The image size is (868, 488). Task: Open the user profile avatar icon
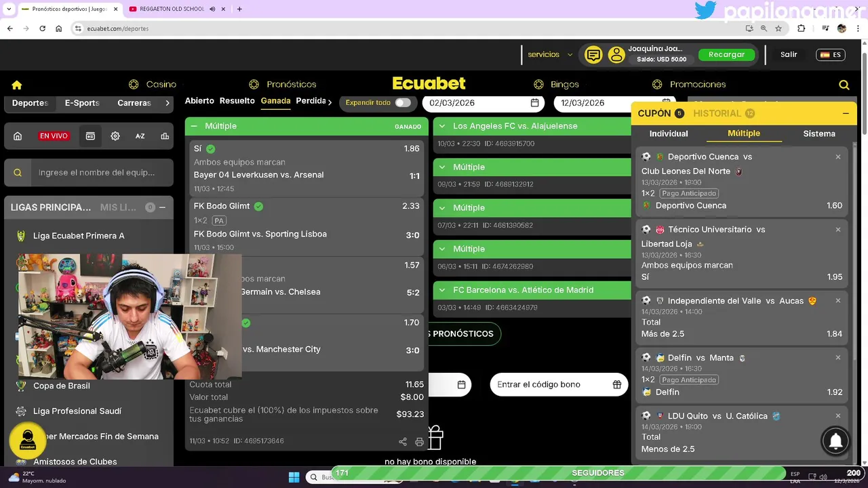(616, 55)
